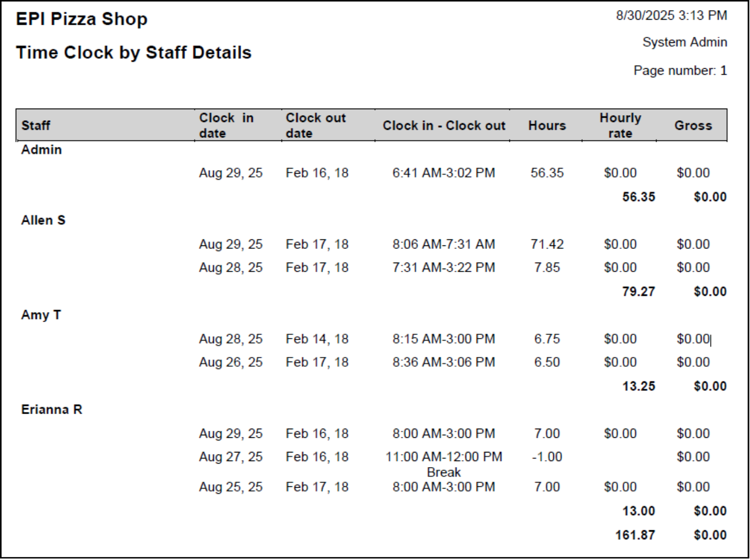
Task: Select the Admin staff group row
Action: point(41,149)
